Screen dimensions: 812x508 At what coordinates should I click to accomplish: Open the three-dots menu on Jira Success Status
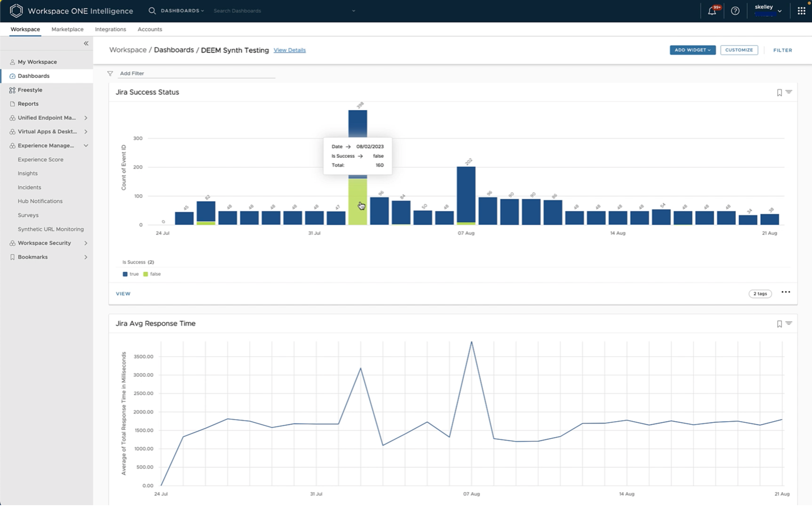(785, 292)
